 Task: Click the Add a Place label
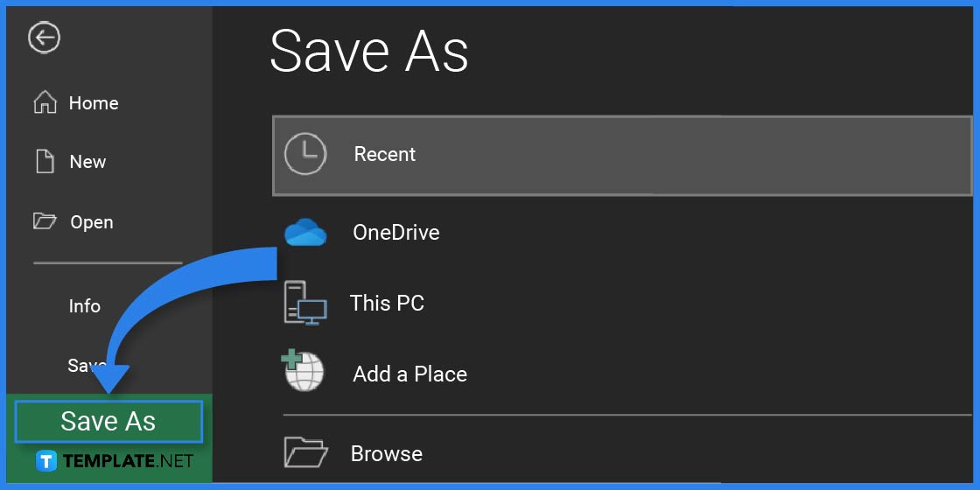(409, 374)
